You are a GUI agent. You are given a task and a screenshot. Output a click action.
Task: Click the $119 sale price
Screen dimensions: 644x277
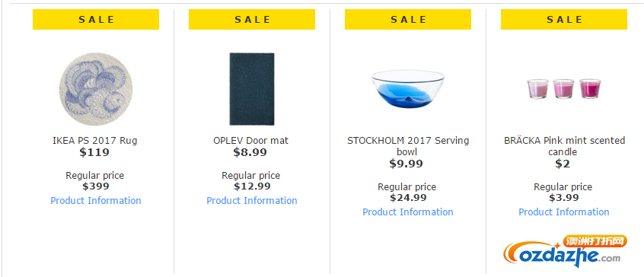[94, 153]
